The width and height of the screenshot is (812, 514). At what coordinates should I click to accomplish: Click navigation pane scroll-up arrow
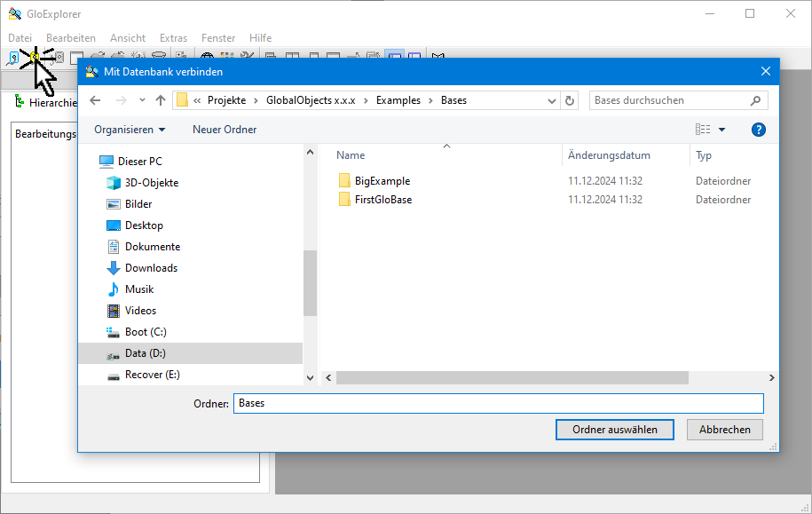coord(311,152)
